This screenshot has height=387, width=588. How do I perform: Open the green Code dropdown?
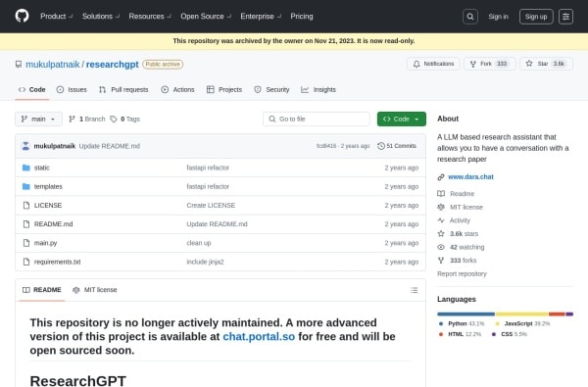pyautogui.click(x=401, y=119)
